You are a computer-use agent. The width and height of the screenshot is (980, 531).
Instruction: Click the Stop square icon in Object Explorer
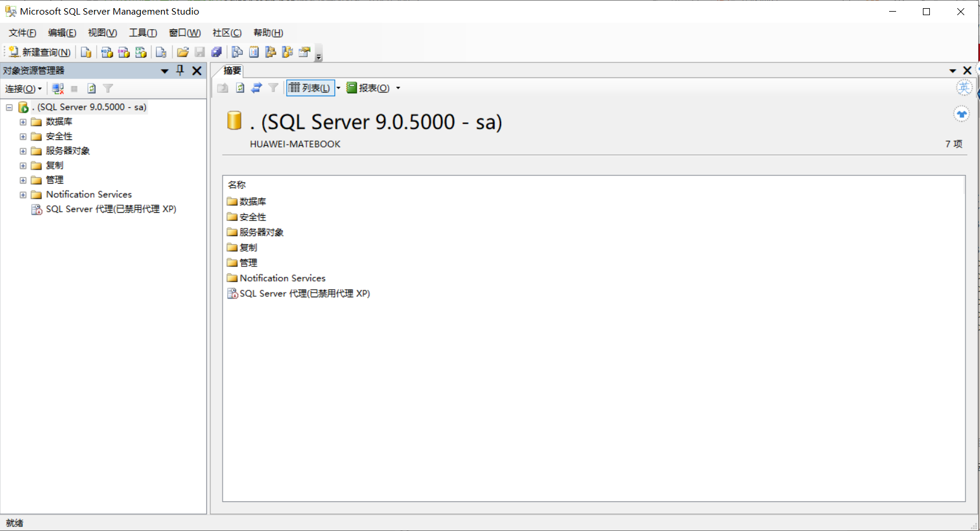point(74,89)
